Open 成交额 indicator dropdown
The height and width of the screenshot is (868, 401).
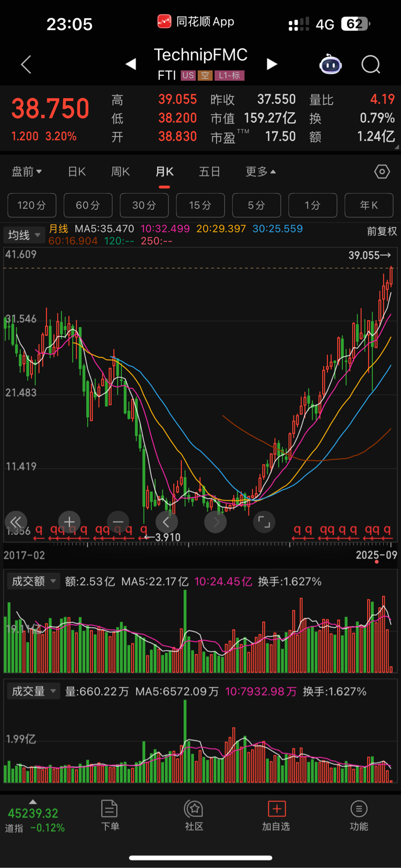(x=34, y=581)
